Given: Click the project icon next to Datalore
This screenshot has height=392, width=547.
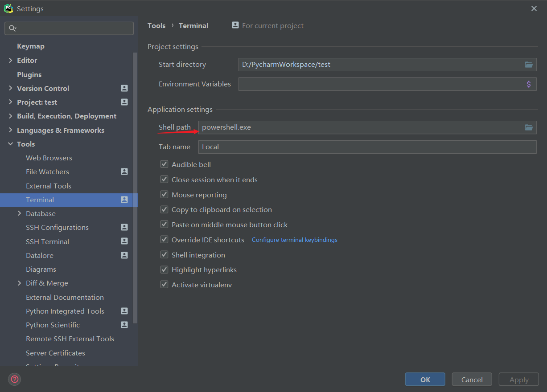Looking at the screenshot, I should point(124,255).
